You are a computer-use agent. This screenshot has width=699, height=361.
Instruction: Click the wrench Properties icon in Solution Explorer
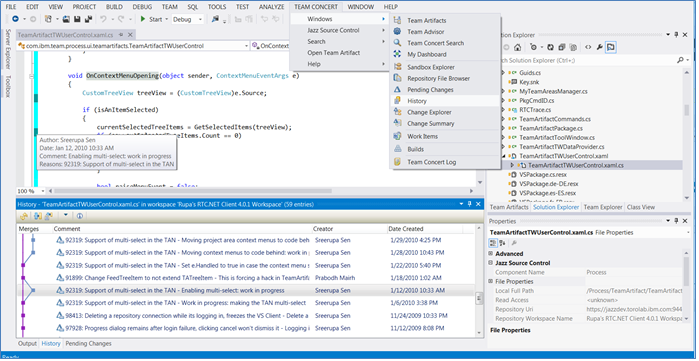(x=600, y=47)
